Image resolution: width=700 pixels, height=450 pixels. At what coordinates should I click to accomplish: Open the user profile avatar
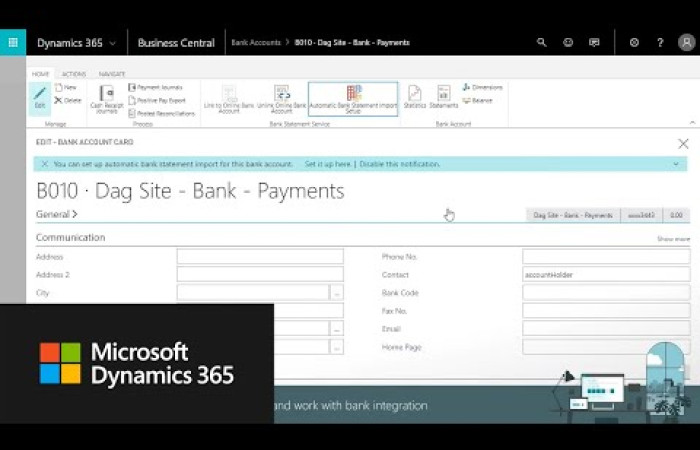[x=686, y=42]
